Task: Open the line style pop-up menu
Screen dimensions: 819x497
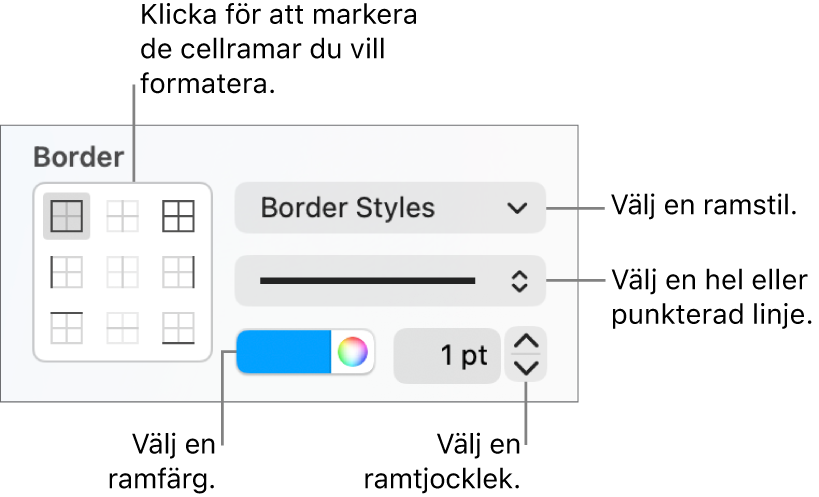Action: [390, 281]
